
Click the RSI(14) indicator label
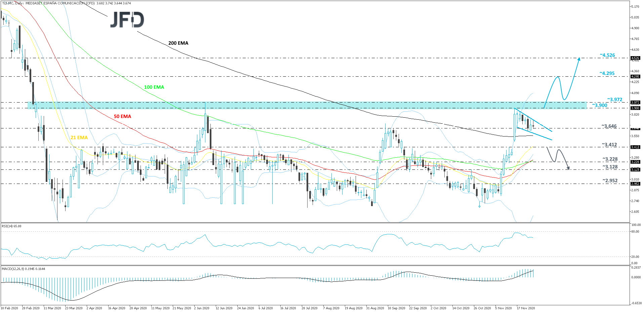tap(11, 226)
